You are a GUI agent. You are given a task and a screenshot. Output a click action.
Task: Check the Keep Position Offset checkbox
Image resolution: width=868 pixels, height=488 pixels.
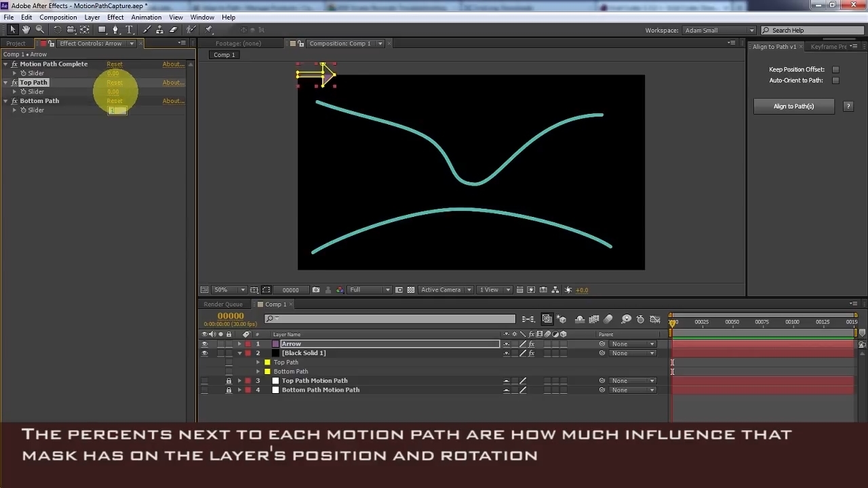(835, 69)
